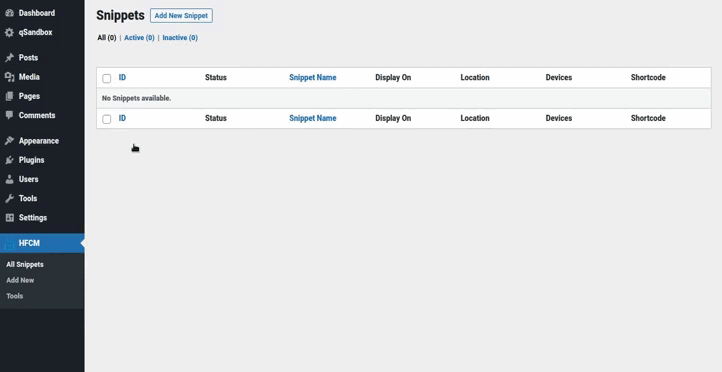722x372 pixels.
Task: Select the Media library icon
Action: 9,77
